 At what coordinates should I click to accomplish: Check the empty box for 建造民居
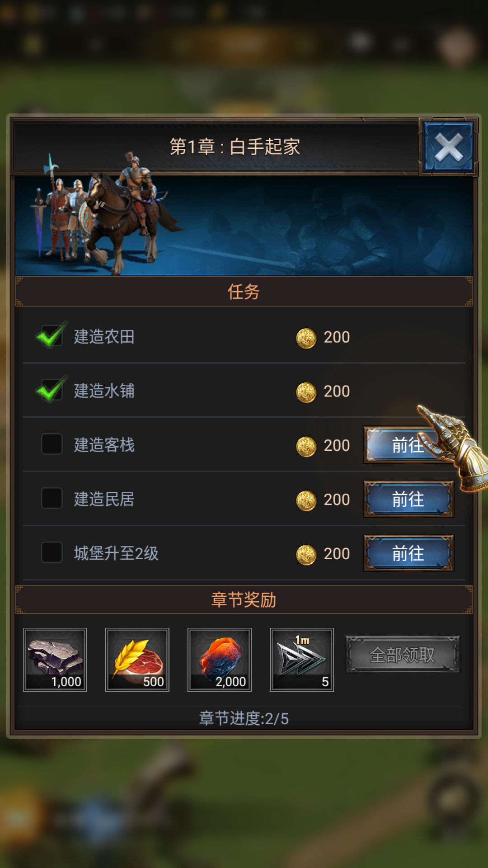[52, 498]
